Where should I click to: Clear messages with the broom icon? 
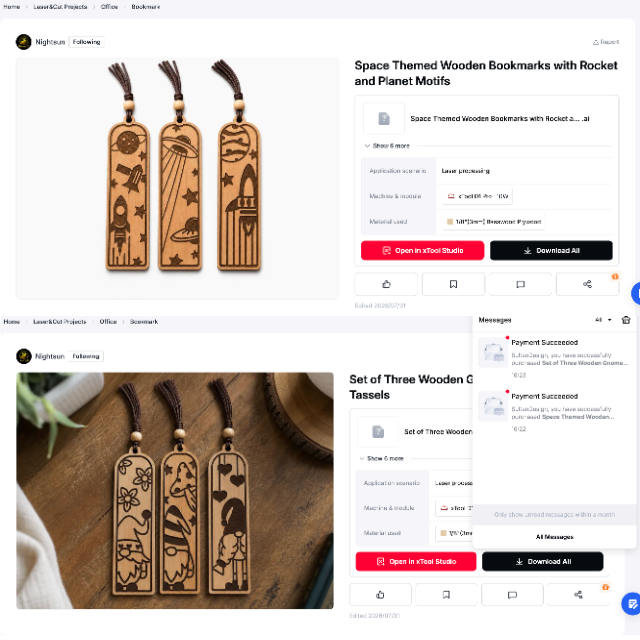point(626,320)
